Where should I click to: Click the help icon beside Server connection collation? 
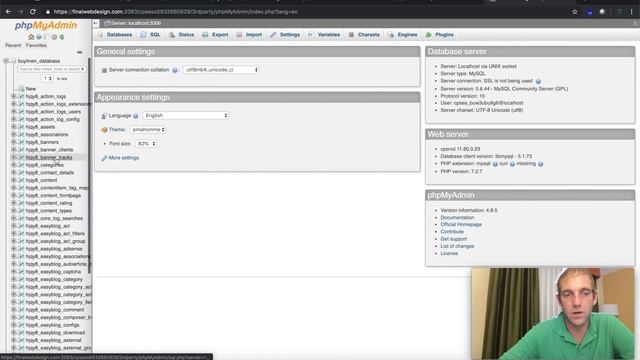tap(175, 70)
